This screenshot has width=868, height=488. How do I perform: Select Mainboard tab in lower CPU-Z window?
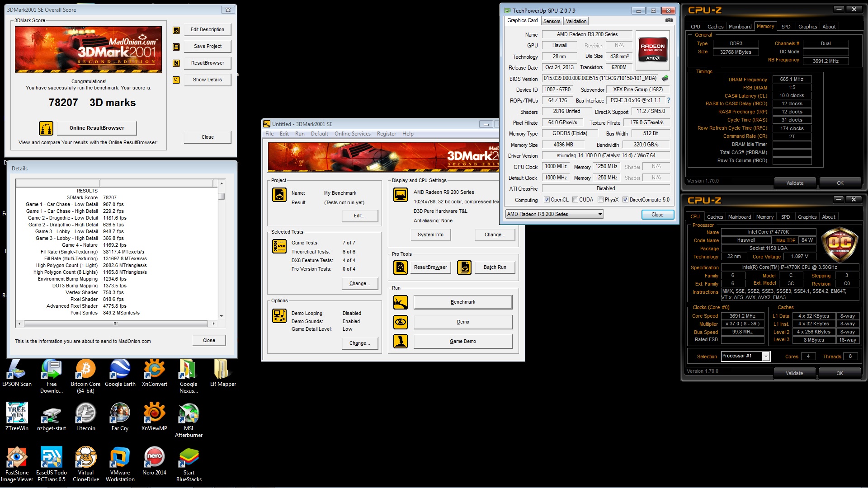pyautogui.click(x=740, y=217)
